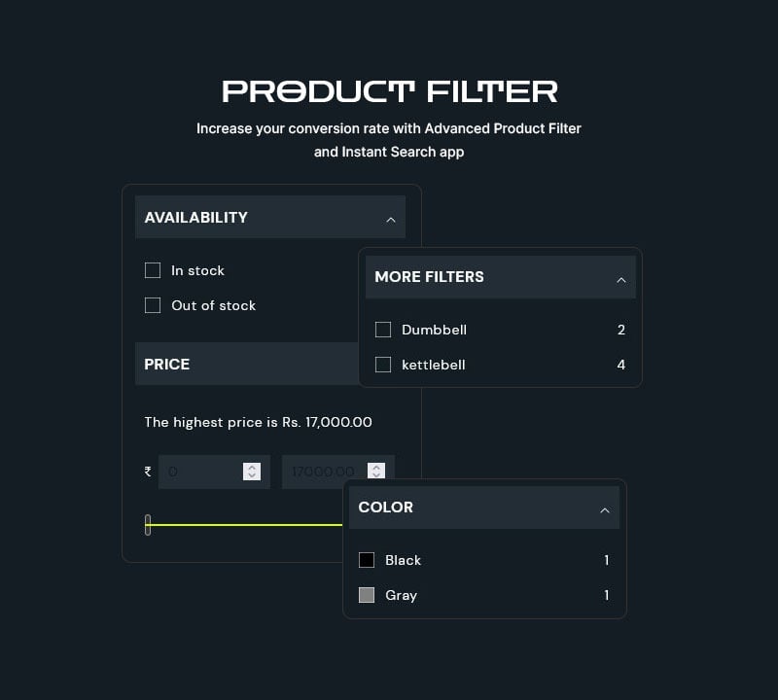778x700 pixels.
Task: Collapse the MORE FILTERS section
Action: 621,278
